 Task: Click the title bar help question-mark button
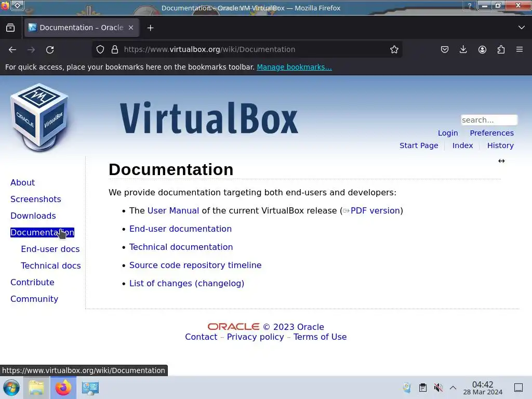470,5
